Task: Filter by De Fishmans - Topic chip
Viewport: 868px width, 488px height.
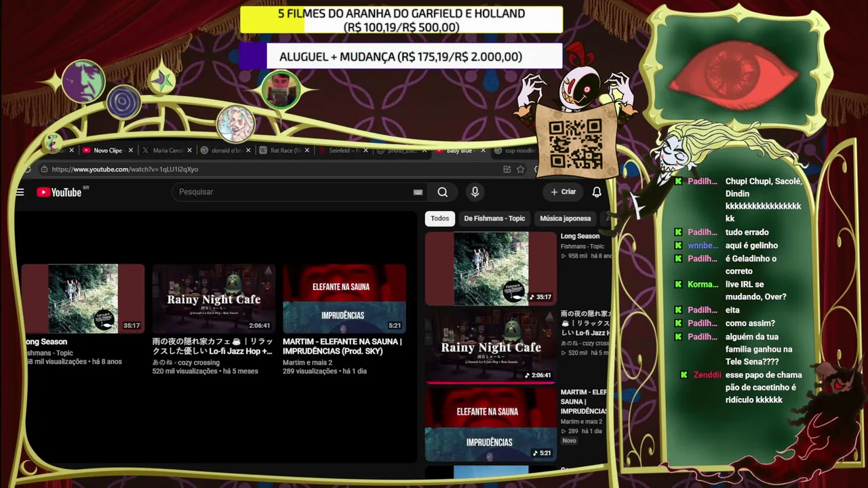Action: [494, 218]
